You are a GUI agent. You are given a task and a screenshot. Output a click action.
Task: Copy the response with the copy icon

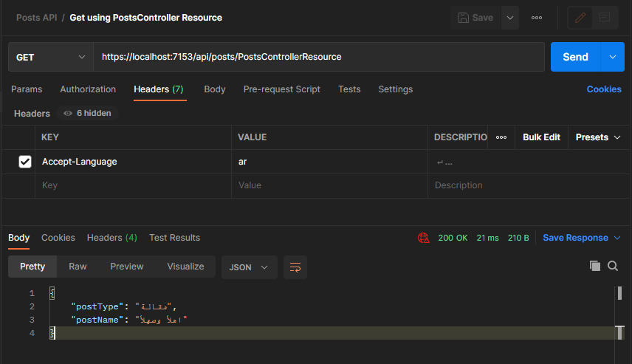point(595,266)
